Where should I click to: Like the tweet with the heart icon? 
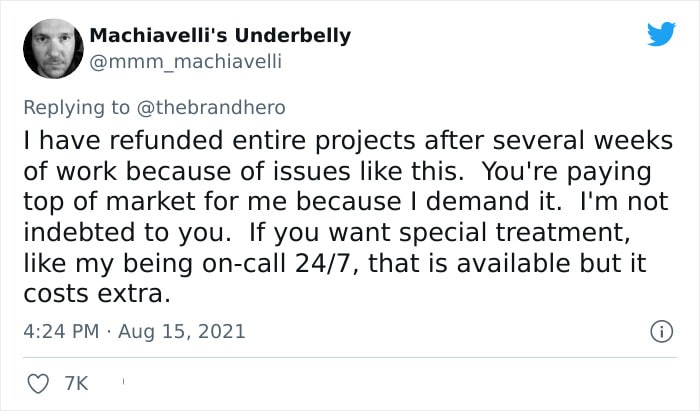(x=38, y=384)
